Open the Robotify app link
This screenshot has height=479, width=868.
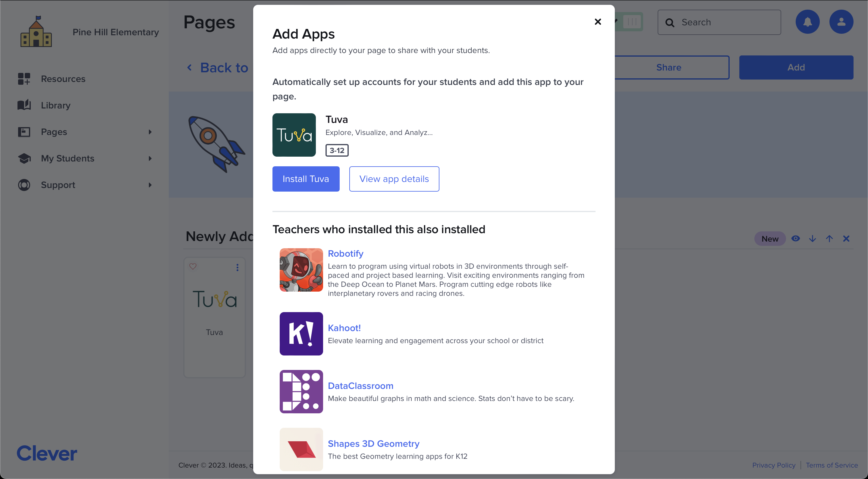pos(345,253)
